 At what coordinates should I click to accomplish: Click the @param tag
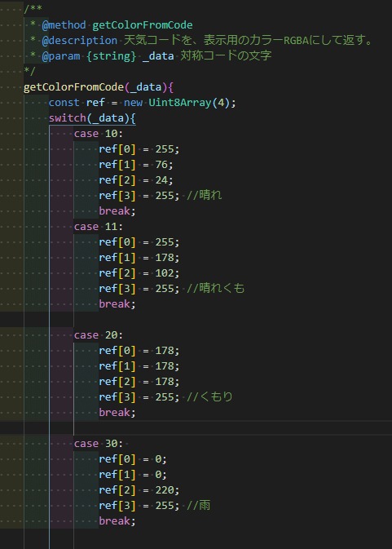click(60, 56)
